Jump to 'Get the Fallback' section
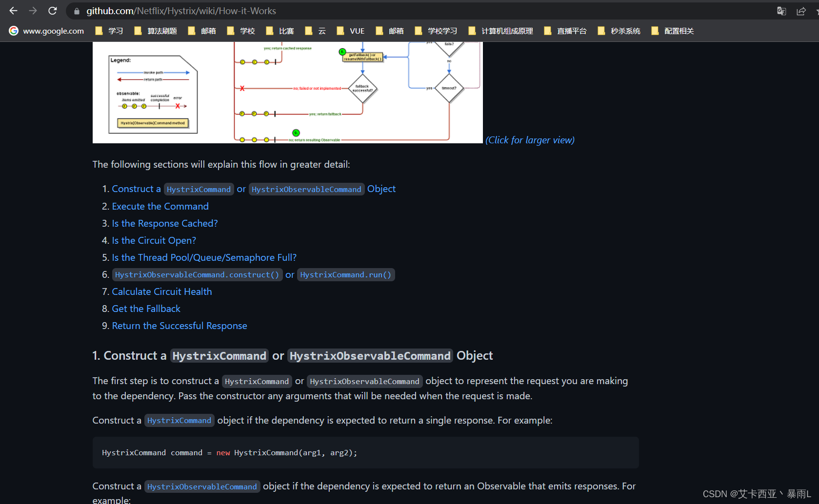819x504 pixels. [x=146, y=309]
